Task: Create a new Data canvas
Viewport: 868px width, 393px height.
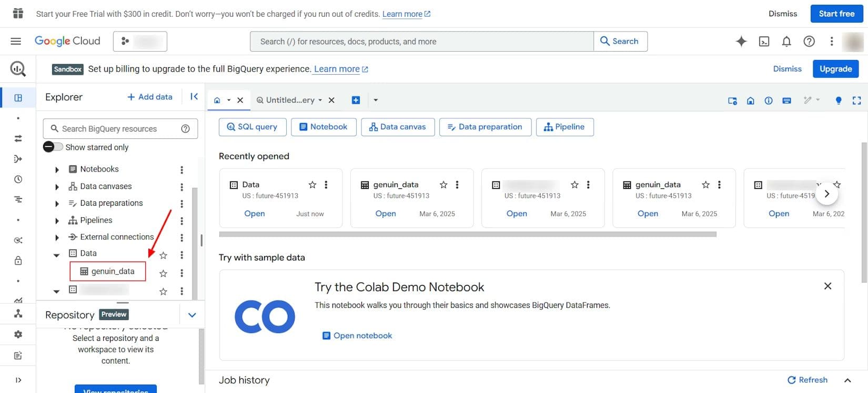Action: 398,127
